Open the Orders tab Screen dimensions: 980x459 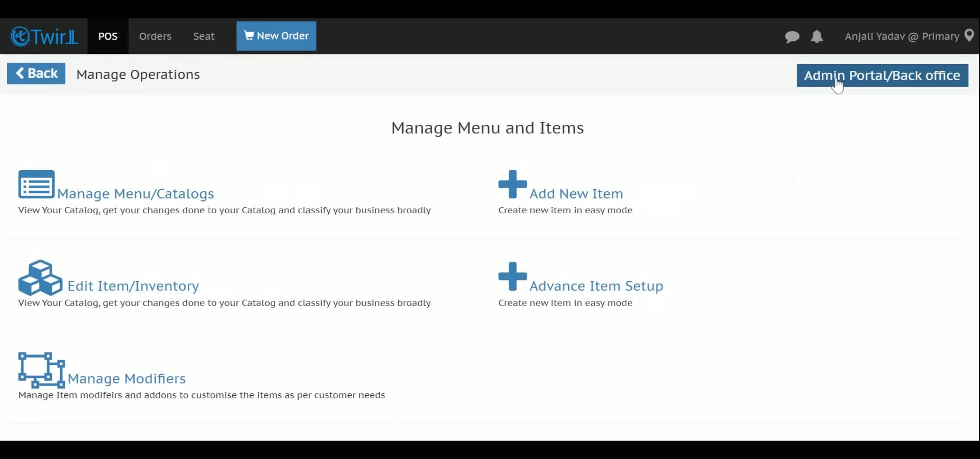(x=155, y=36)
